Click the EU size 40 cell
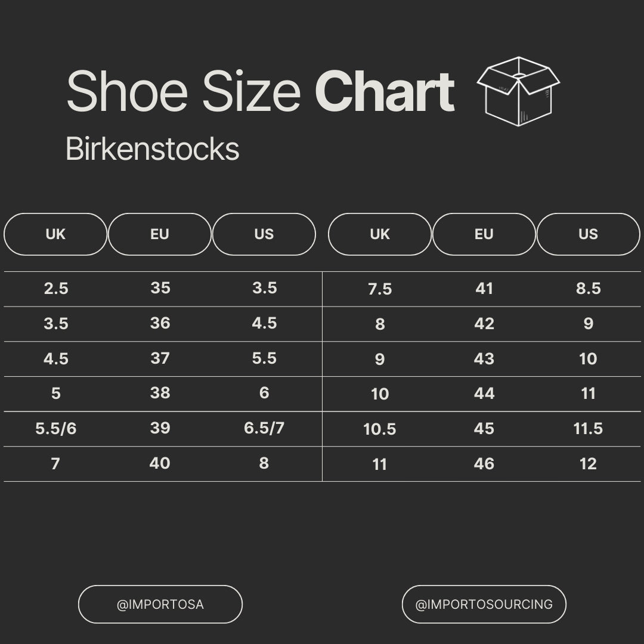 [x=160, y=463]
